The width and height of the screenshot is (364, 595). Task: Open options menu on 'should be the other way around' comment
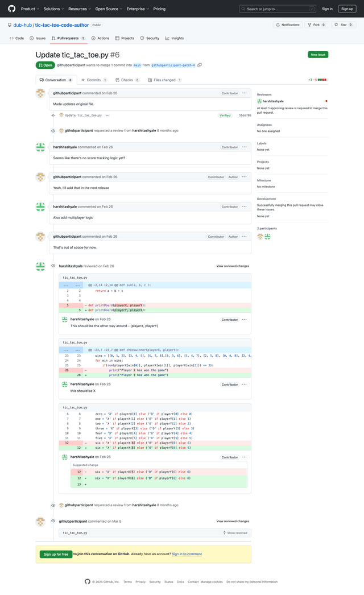(245, 320)
